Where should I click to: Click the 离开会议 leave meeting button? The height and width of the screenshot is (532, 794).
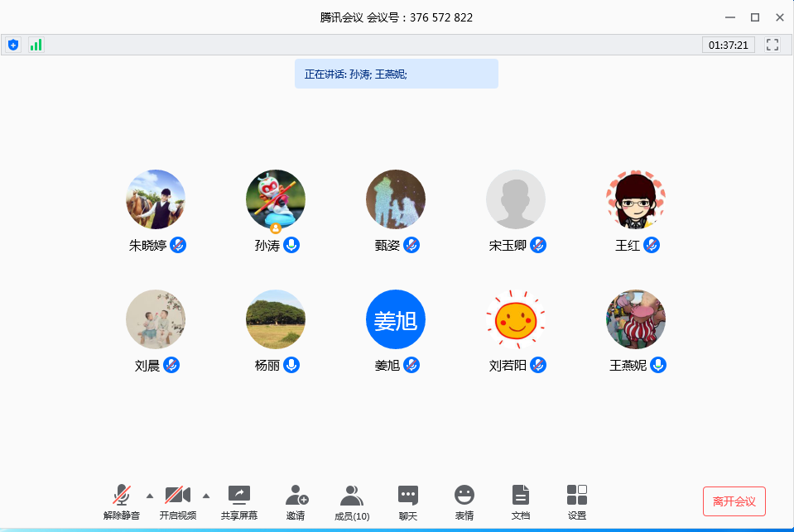(734, 501)
